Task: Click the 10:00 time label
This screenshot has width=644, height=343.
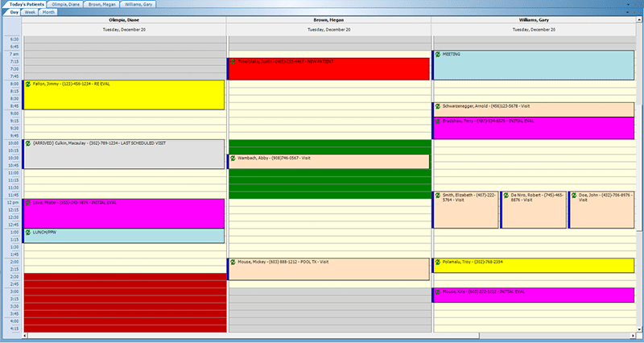Action: [14, 143]
